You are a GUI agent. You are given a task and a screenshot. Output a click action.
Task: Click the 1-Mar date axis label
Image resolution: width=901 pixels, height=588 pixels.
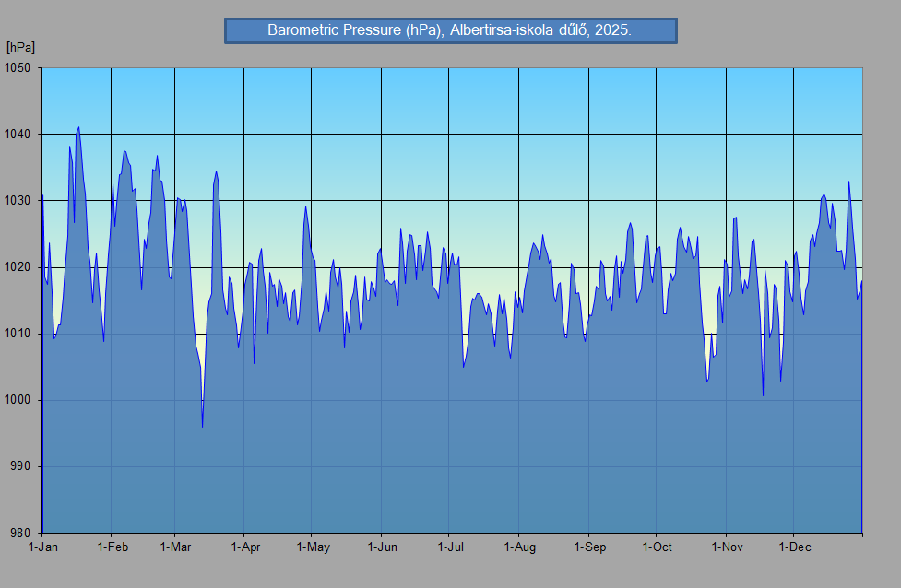point(175,547)
